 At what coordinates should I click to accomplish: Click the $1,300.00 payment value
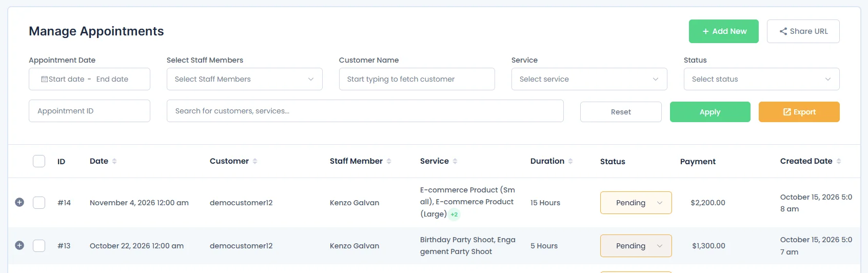pyautogui.click(x=708, y=246)
